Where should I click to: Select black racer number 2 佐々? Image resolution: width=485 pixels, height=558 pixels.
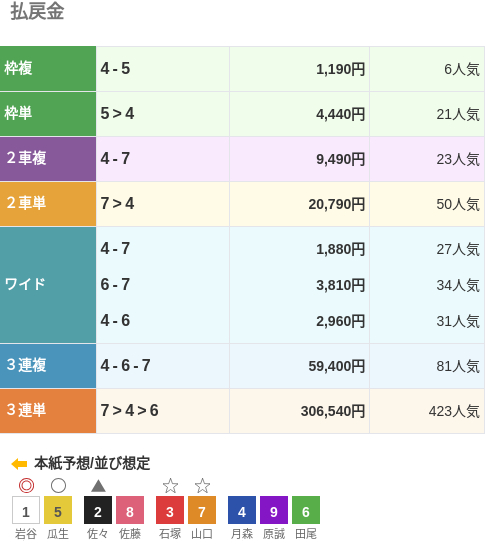[x=98, y=510]
